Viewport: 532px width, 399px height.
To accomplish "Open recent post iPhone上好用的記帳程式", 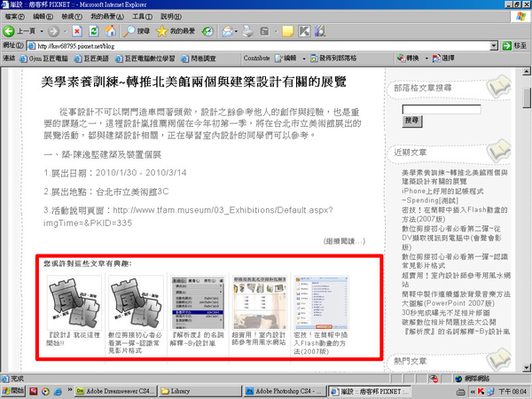I will tap(442, 196).
